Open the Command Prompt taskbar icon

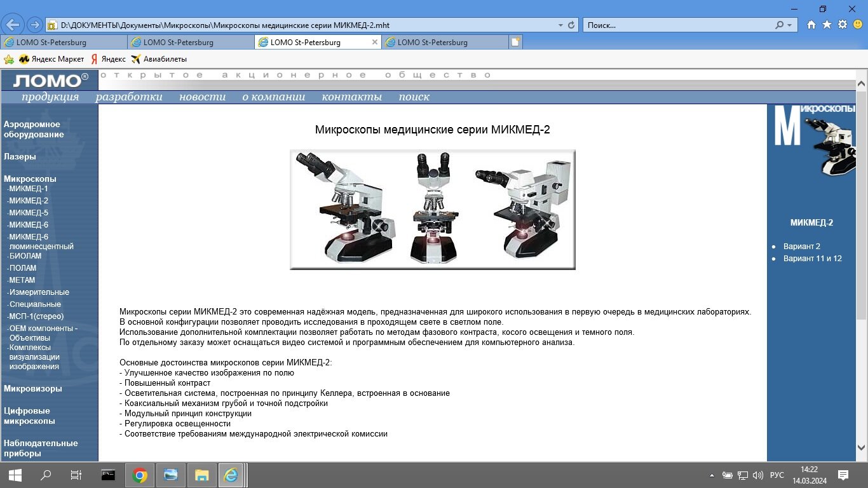click(x=109, y=475)
